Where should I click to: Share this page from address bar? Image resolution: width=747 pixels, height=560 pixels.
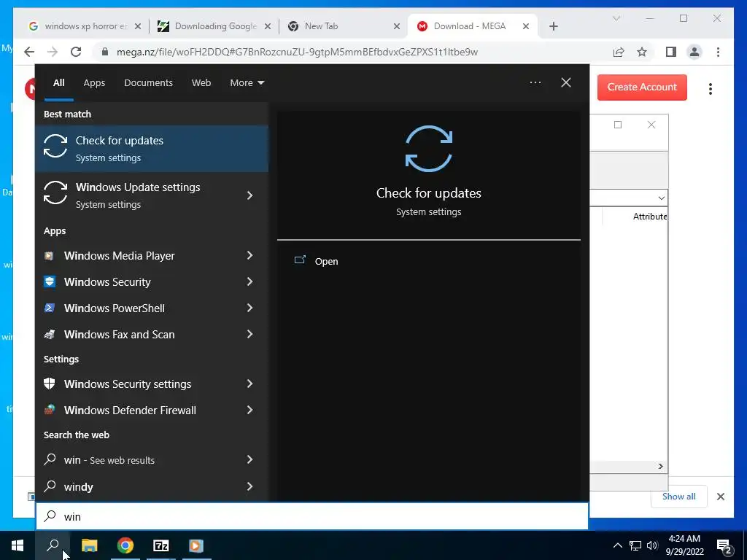619,52
